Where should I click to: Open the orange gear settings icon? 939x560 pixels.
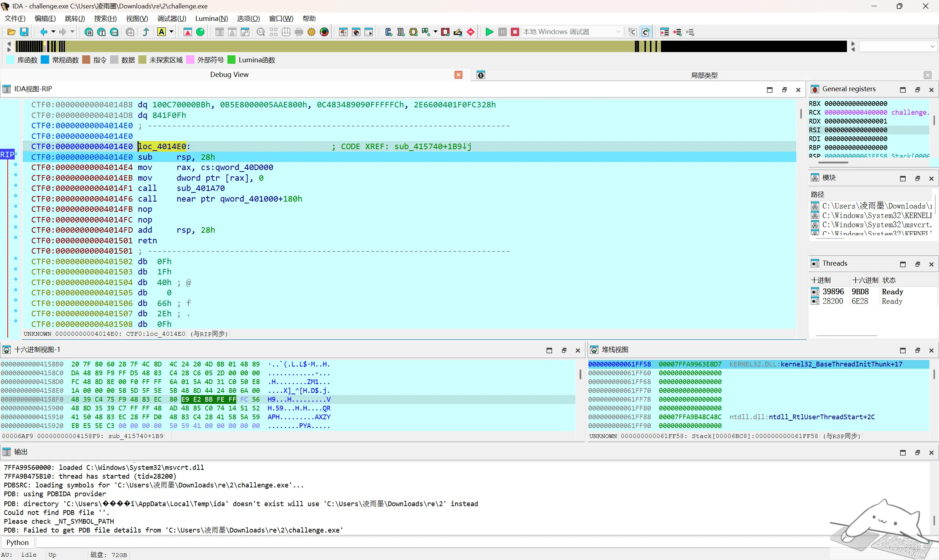pyautogui.click(x=311, y=32)
